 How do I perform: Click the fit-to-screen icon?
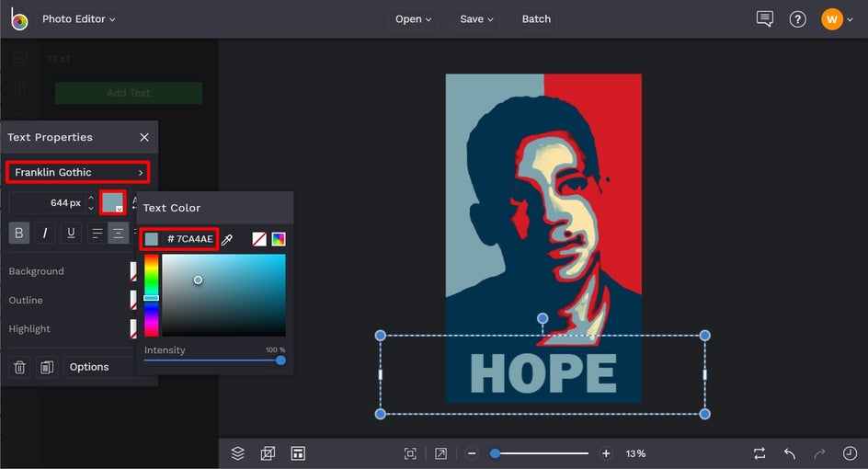pos(410,453)
